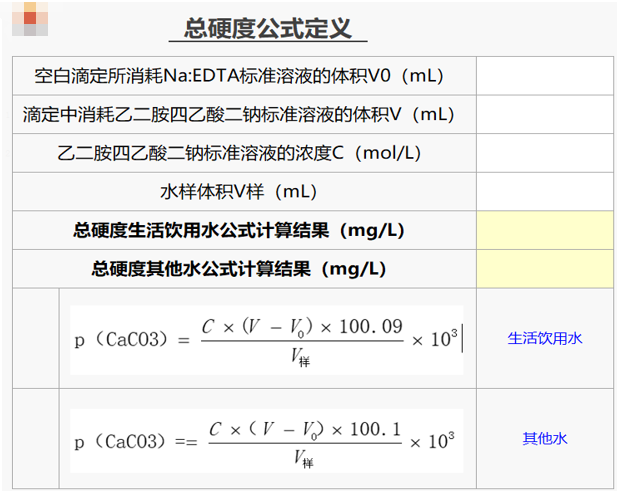This screenshot has width=617, height=491.
Task: Click yellow result cell for 生活饮用水 hardness
Action: click(x=544, y=231)
